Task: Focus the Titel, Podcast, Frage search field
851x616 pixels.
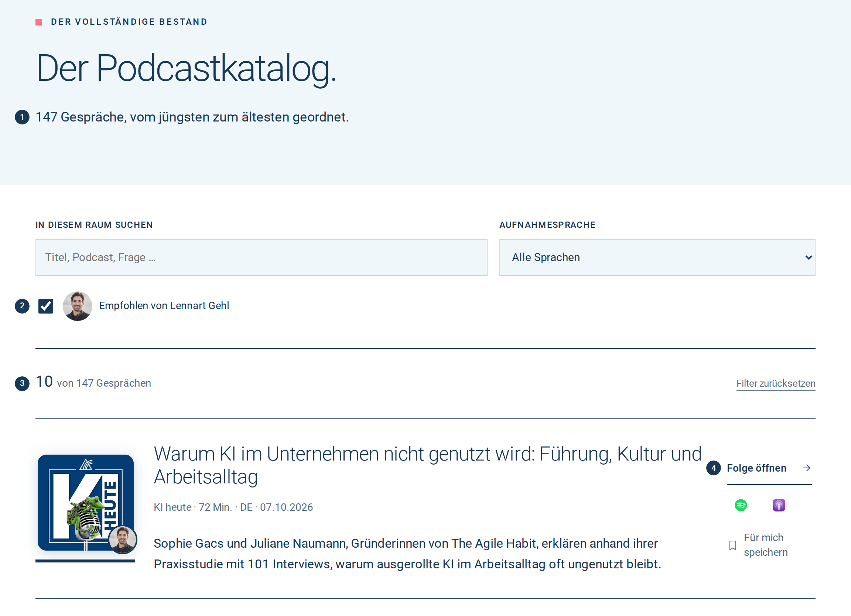Action: (x=261, y=257)
